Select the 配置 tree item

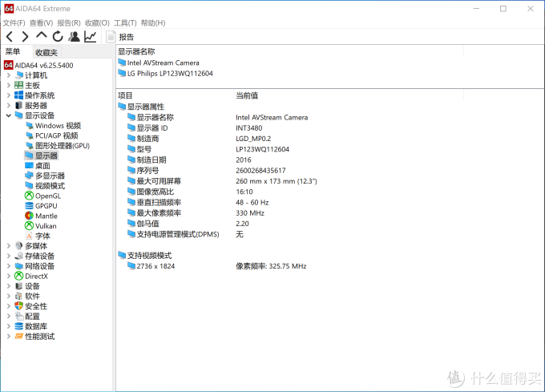click(x=27, y=317)
